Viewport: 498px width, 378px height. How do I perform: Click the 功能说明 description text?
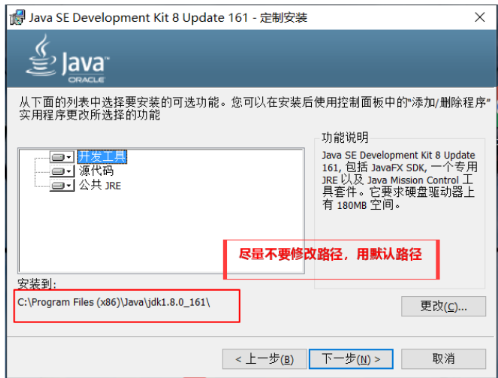(x=399, y=180)
